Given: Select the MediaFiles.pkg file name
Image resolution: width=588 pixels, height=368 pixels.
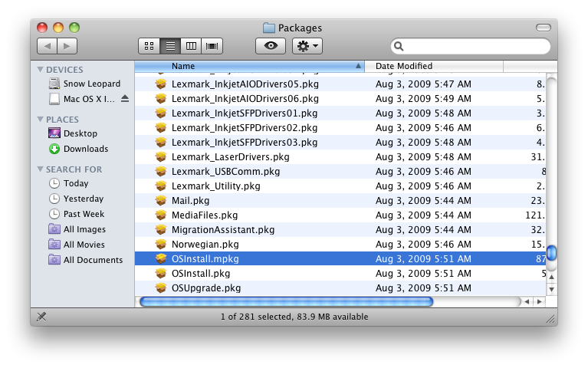Looking at the screenshot, I should coord(205,215).
